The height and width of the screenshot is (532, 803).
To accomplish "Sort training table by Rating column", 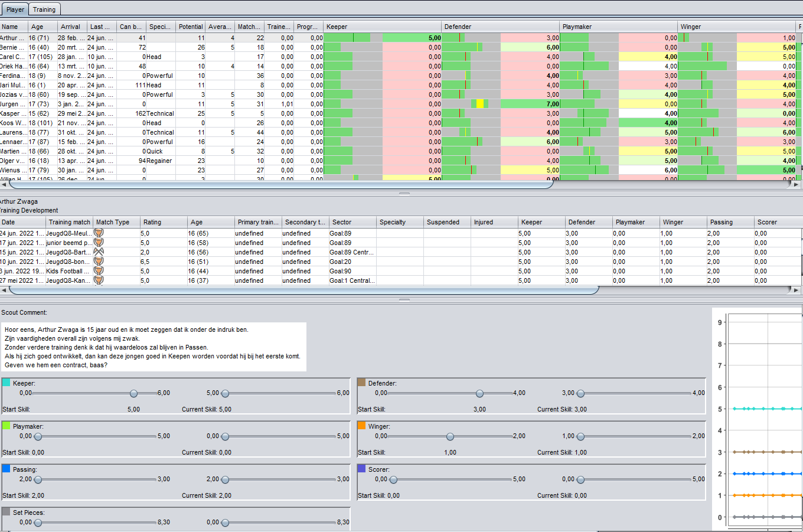I will point(164,222).
